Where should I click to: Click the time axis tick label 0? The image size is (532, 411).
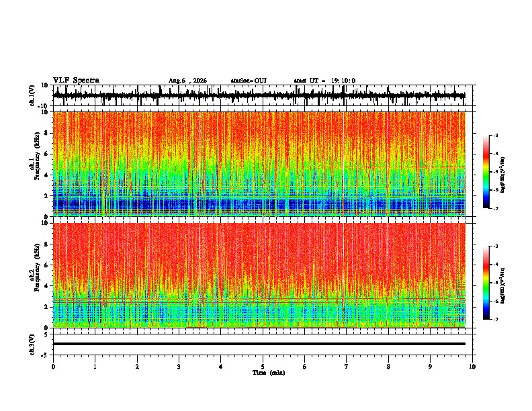tap(53, 367)
